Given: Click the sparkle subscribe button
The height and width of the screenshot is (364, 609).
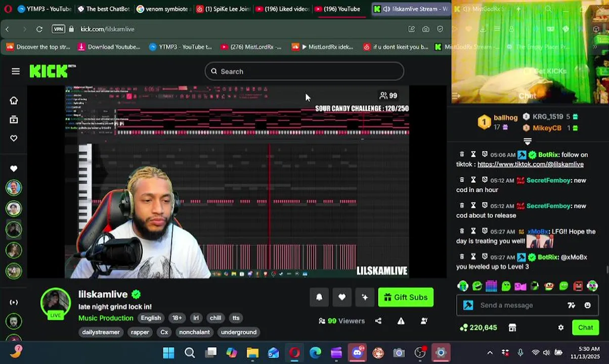Looking at the screenshot, I should (x=365, y=297).
